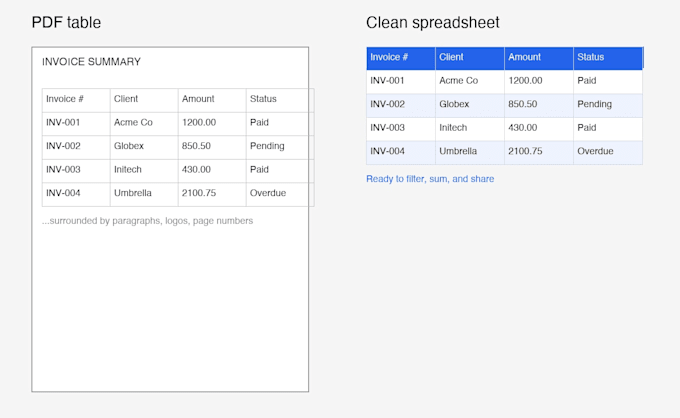Select 'Globex' cell in clean spreadsheet
Viewport: 680px width, 418px height.
[x=470, y=105]
